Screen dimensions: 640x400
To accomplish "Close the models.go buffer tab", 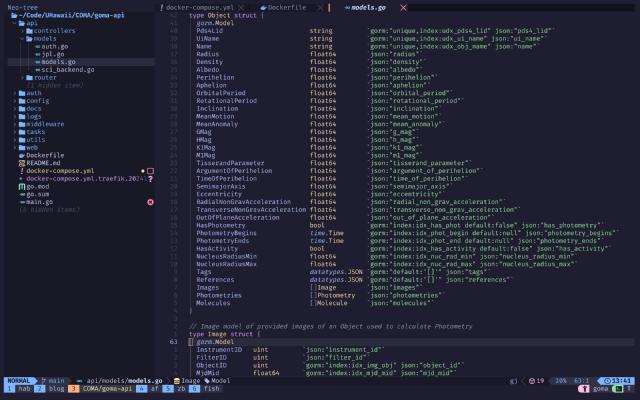I will point(403,7).
